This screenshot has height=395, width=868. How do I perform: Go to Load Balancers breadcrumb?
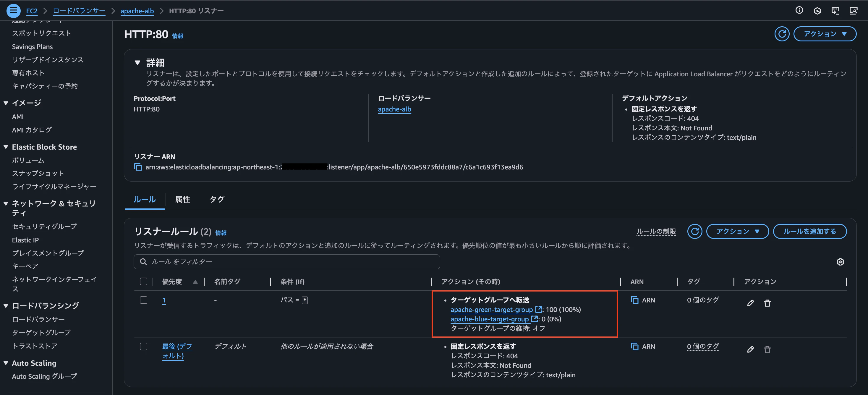click(x=79, y=11)
